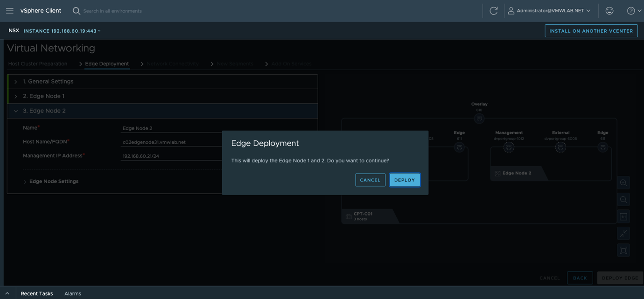Image resolution: width=644 pixels, height=299 pixels.
Task: Click the collapse arrows topology icon
Action: pos(623,233)
